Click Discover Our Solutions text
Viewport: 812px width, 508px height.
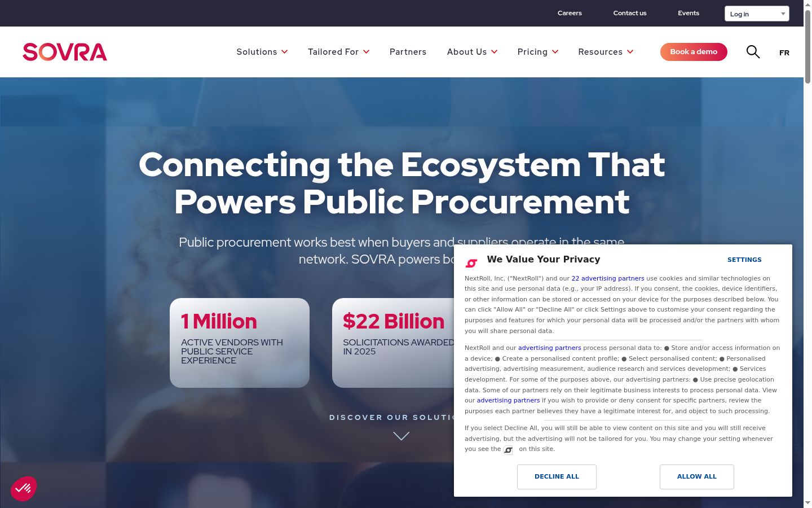[391, 417]
